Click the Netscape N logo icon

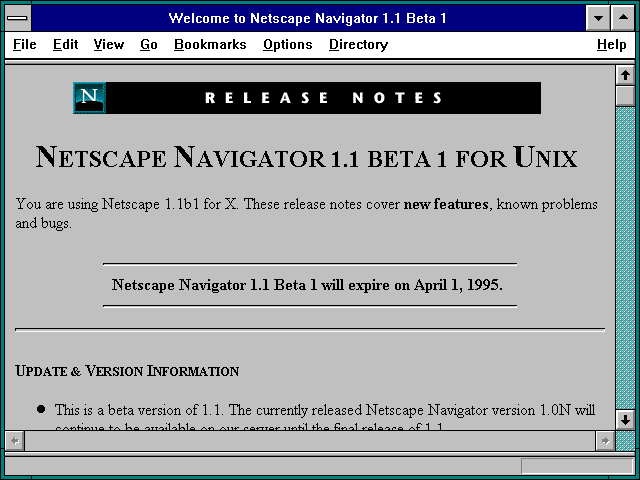pyautogui.click(x=89, y=98)
